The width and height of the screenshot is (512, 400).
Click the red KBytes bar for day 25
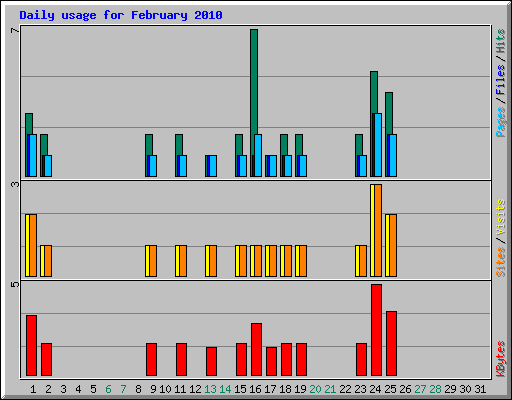(392, 343)
